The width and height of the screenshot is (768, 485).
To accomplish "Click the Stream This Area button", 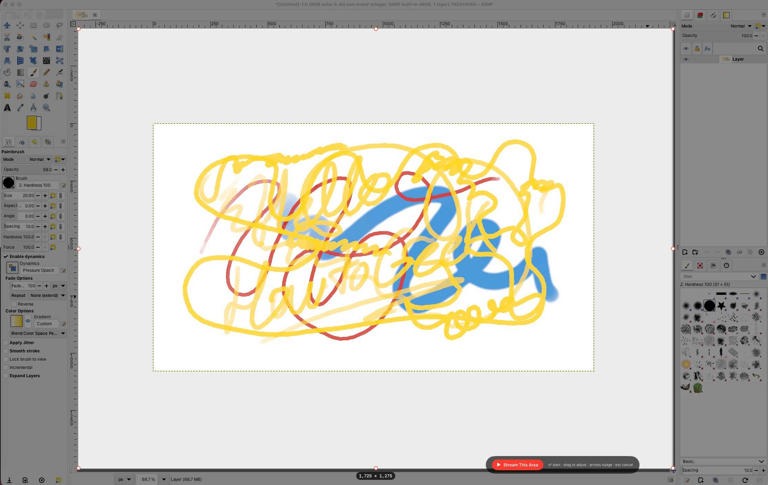I will click(517, 464).
